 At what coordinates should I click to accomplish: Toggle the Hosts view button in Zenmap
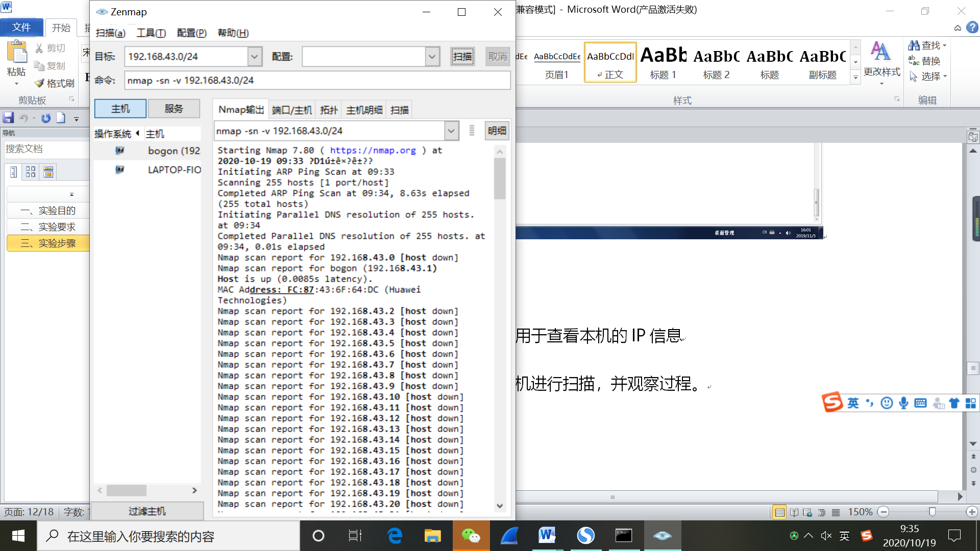tap(120, 109)
